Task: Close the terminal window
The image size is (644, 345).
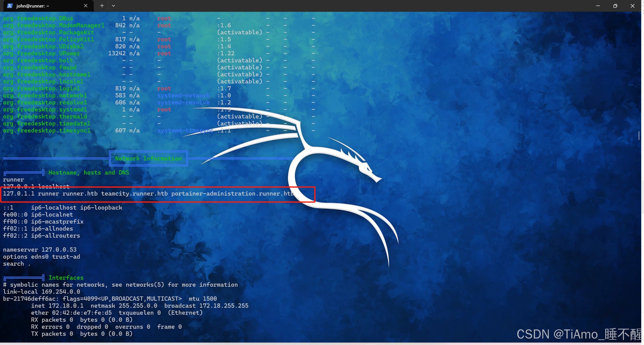Action: pos(632,6)
